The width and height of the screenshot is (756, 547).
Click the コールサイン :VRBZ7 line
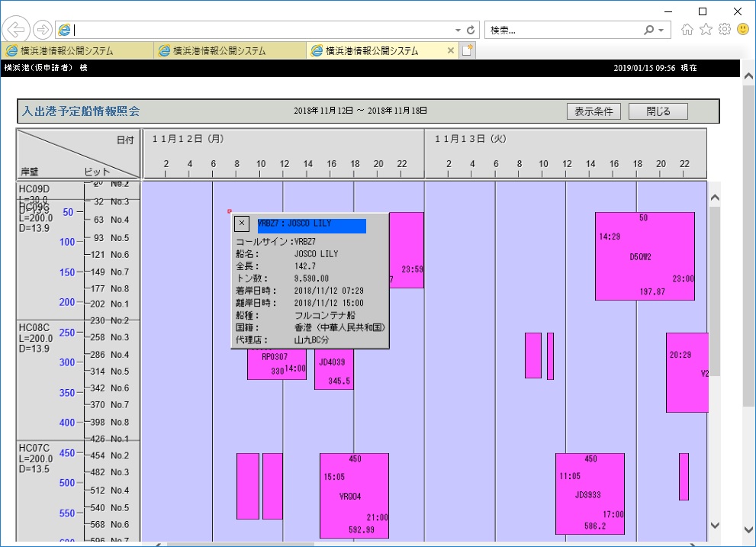(276, 242)
